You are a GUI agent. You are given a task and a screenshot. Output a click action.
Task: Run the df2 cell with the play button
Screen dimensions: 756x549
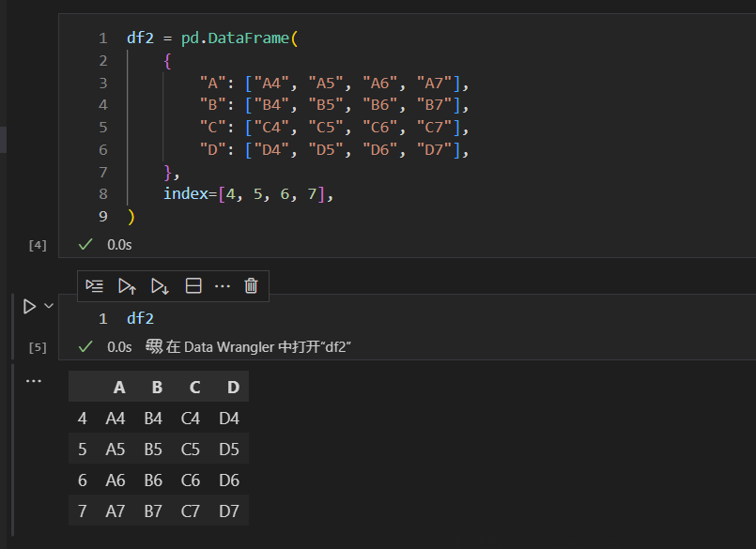(x=28, y=305)
